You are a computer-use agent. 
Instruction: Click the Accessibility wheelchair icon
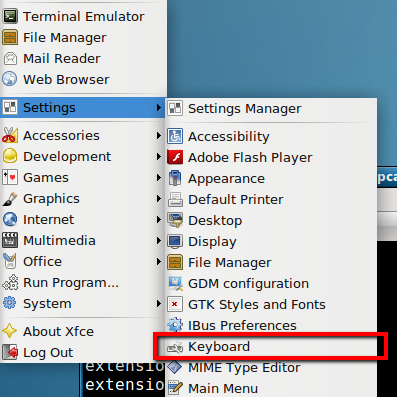pyautogui.click(x=175, y=136)
